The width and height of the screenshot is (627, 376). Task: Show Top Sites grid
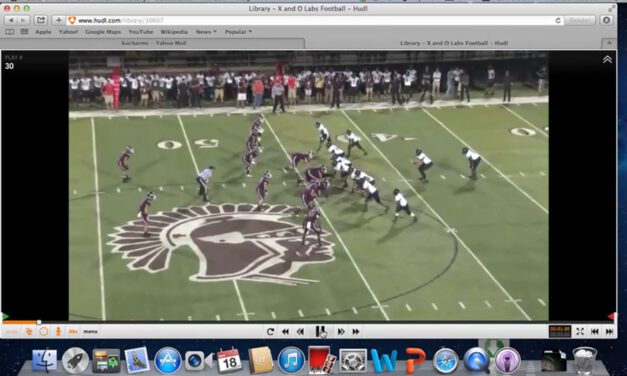(x=24, y=32)
